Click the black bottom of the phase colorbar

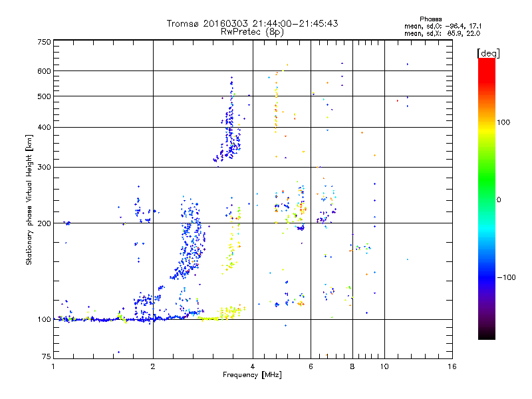tap(487, 334)
